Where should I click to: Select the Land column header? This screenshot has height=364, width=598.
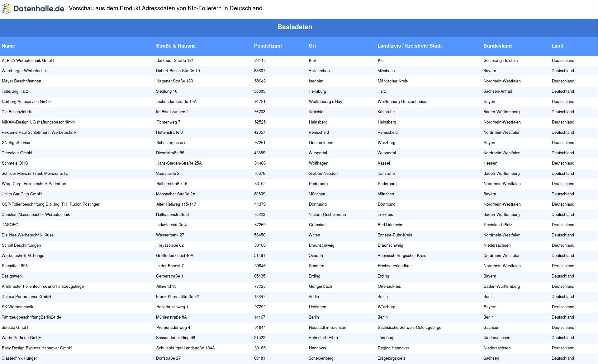pos(557,46)
